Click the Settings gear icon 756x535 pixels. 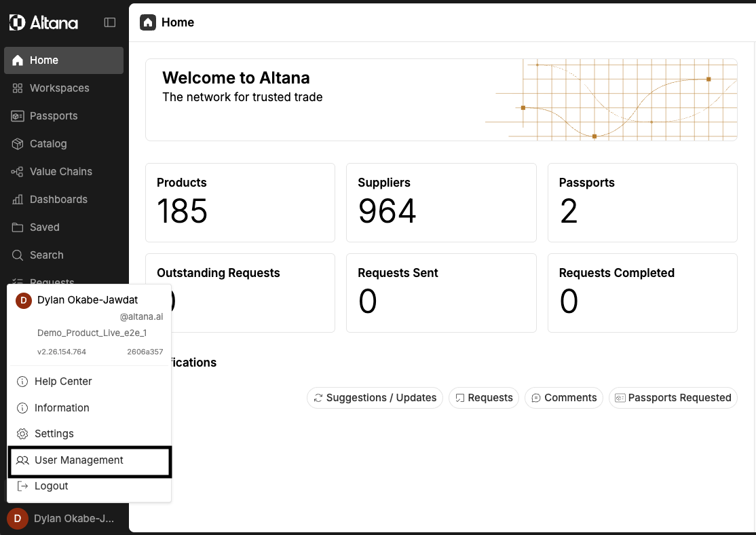(22, 434)
